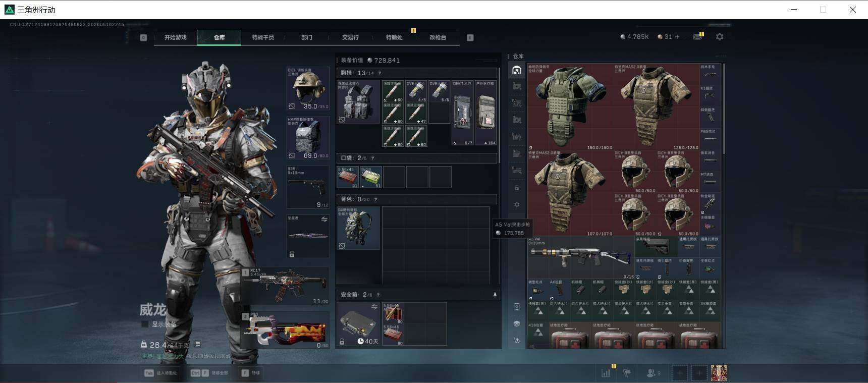Select the PBS消音 suppressor
This screenshot has width=868, height=383.
(710, 139)
